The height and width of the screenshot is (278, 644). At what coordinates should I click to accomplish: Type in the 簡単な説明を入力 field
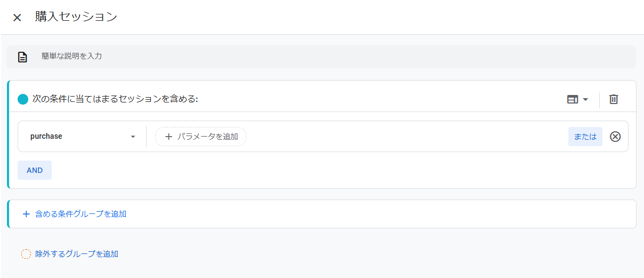pos(320,56)
